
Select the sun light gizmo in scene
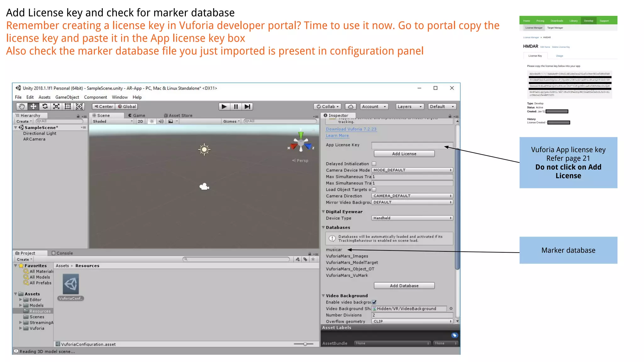click(x=204, y=150)
